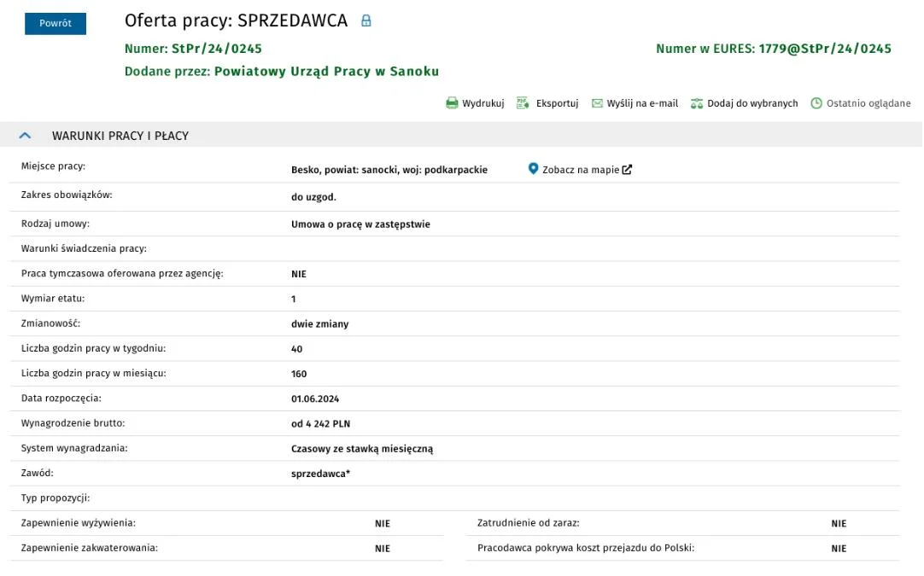Click the clock icon for Ostatnio oglądane

coord(816,103)
